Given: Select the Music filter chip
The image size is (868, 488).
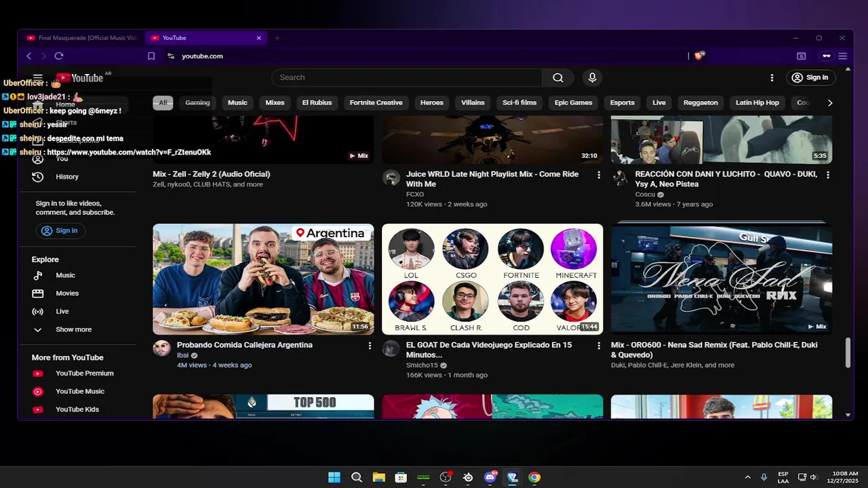Looking at the screenshot, I should pyautogui.click(x=237, y=103).
